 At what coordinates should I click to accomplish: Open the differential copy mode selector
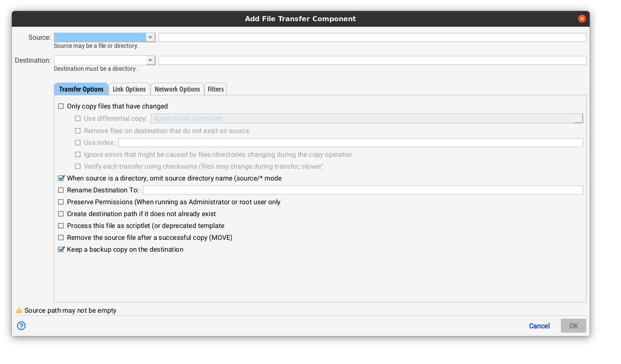pyautogui.click(x=578, y=118)
